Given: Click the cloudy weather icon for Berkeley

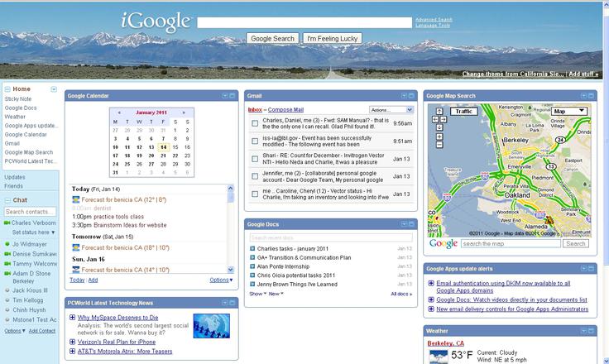Looking at the screenshot, I should (x=438, y=357).
